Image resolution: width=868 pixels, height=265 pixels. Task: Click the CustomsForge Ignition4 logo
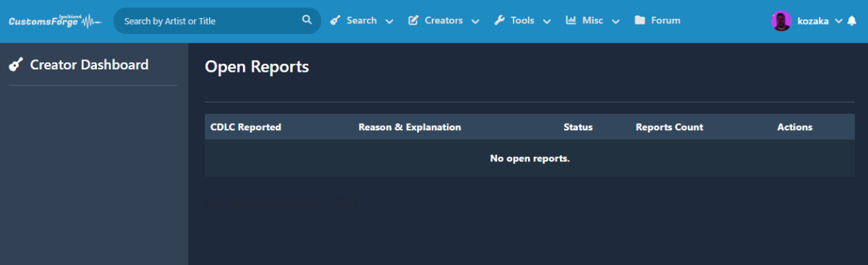pyautogui.click(x=55, y=21)
